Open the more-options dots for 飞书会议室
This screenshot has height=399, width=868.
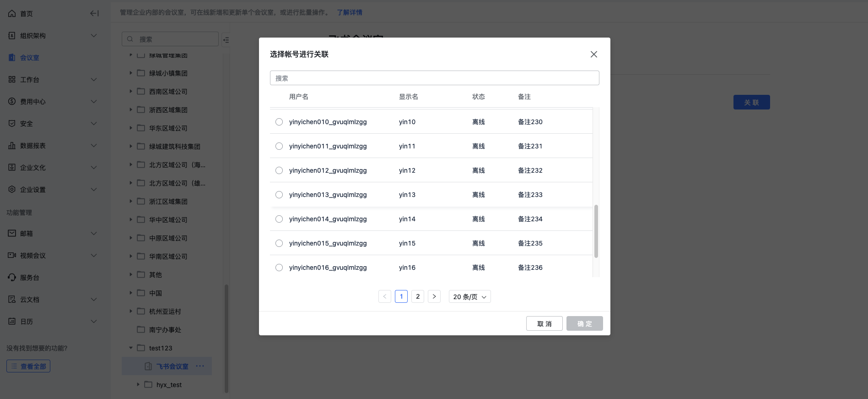(x=200, y=366)
